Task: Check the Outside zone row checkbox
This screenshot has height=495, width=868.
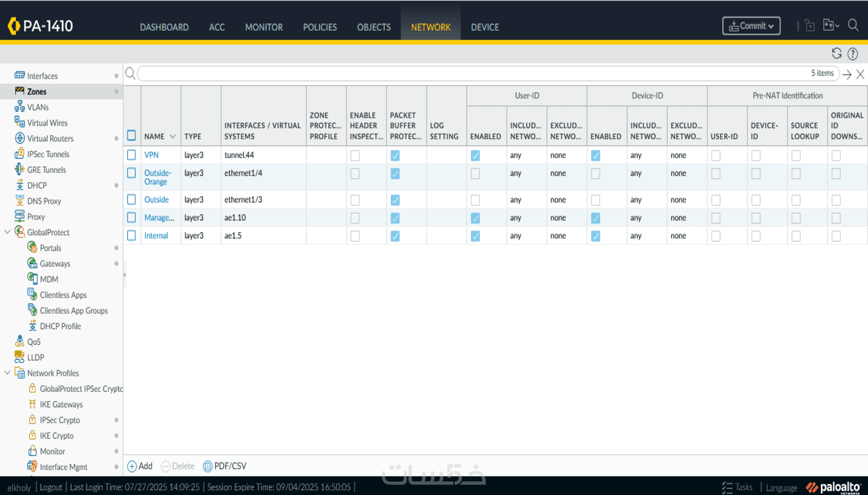Action: click(131, 200)
